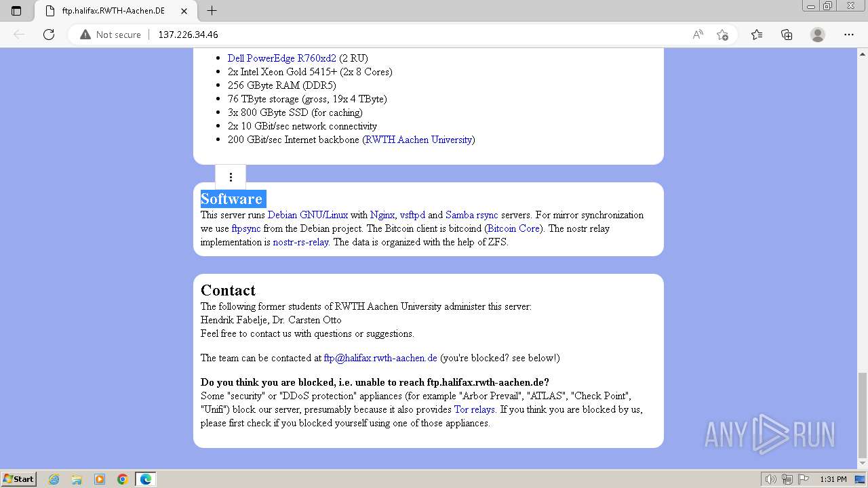This screenshot has width=868, height=488.
Task: Launch Internet Explorer from the taskbar
Action: tap(54, 479)
